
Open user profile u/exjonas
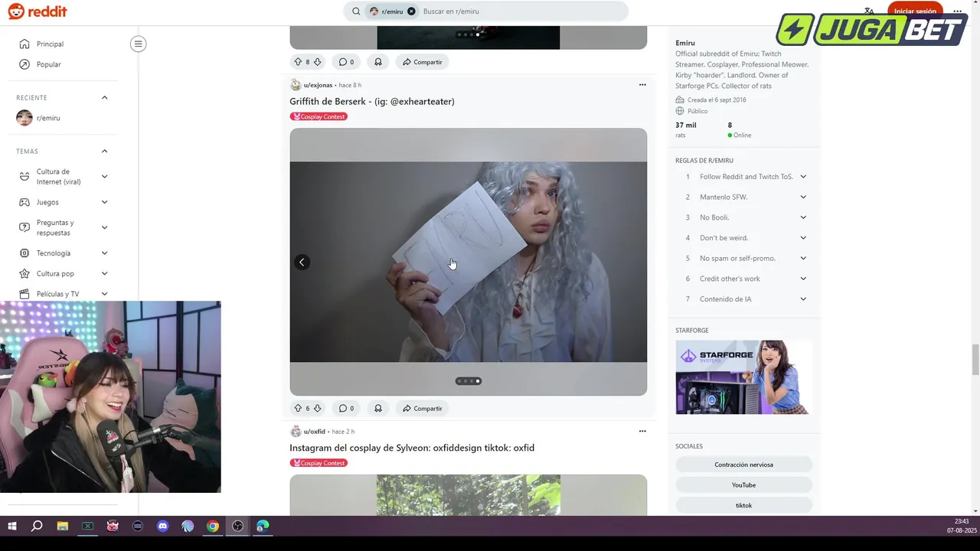[318, 85]
